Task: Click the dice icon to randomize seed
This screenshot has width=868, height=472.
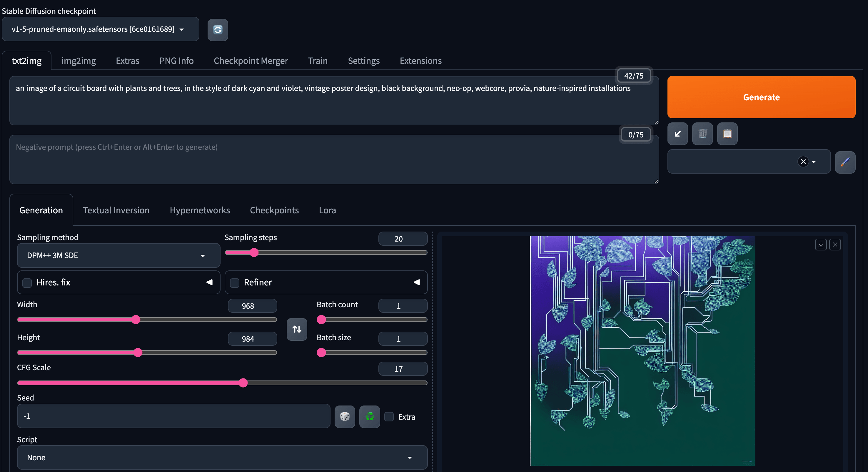Action: 344,417
